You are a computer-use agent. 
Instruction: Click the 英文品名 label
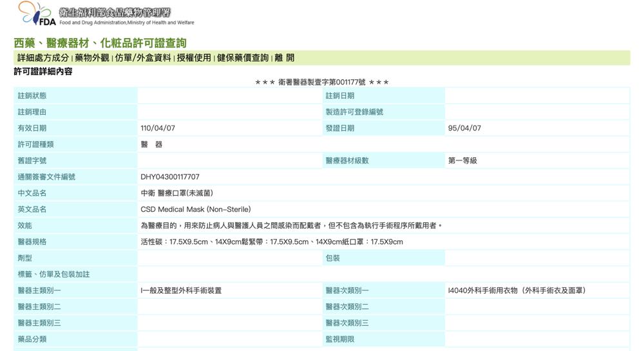click(32, 209)
